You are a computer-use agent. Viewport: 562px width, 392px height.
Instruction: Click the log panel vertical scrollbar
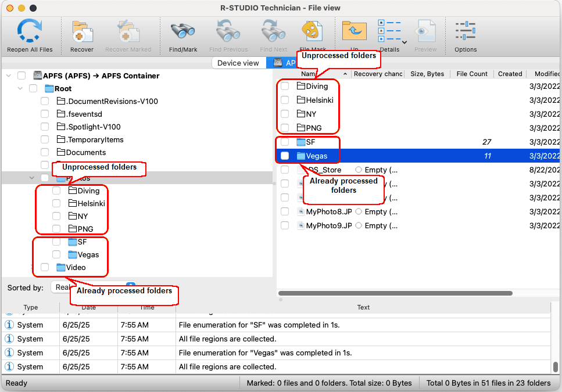[555, 367]
